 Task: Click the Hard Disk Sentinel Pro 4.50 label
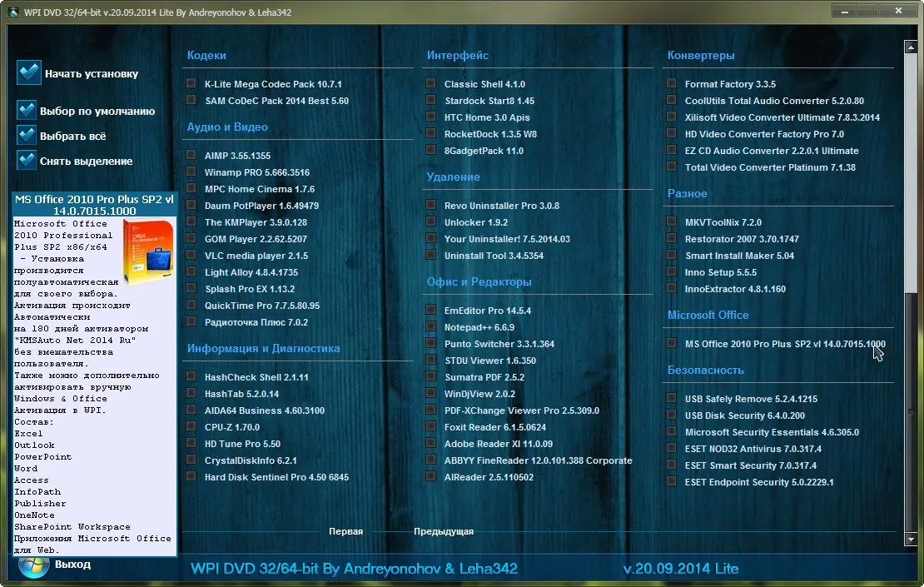276,477
